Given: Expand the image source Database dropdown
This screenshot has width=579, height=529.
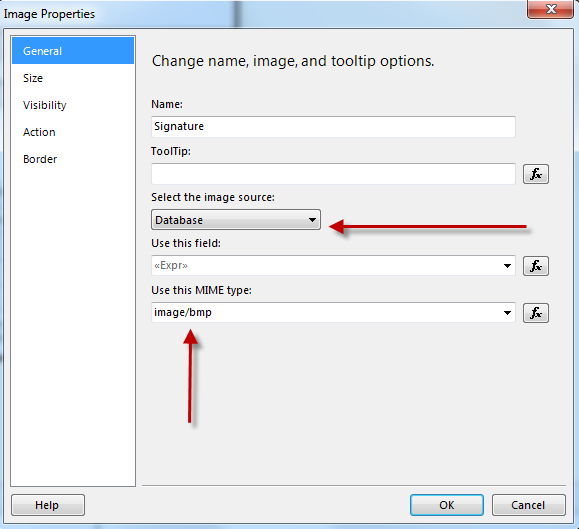Looking at the screenshot, I should coord(236,220).
